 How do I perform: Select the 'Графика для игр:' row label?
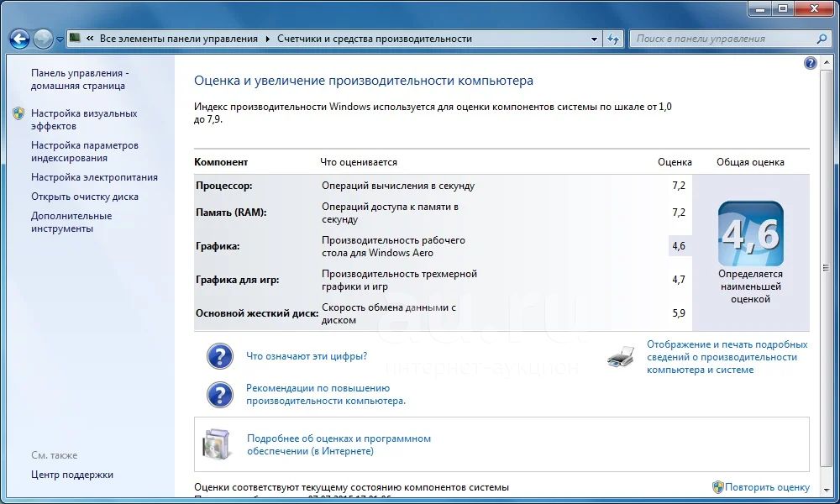238,280
